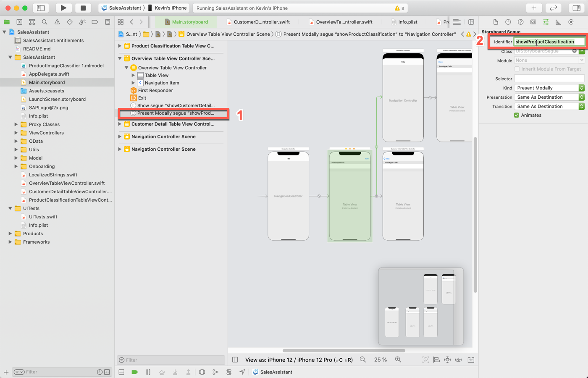
Task: Toggle the navigator sidebar panel button
Action: pos(41,8)
